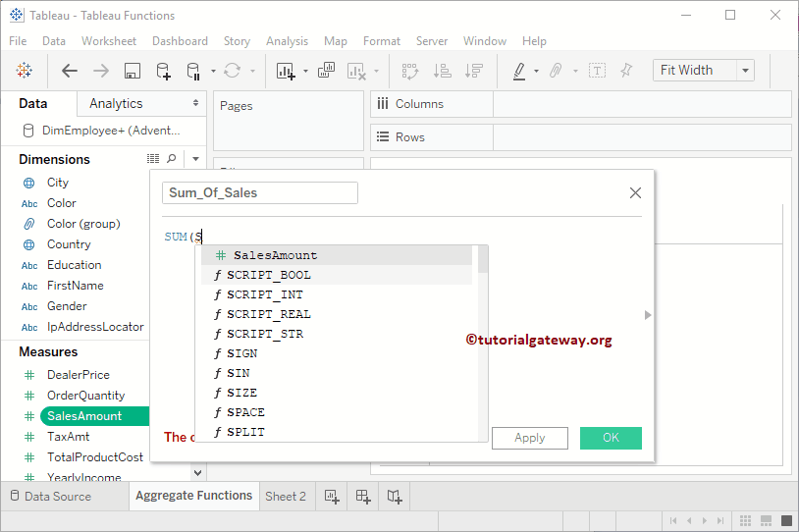Screen dimensions: 799x532
Task: Click the New Data Source icon
Action: coord(163,71)
